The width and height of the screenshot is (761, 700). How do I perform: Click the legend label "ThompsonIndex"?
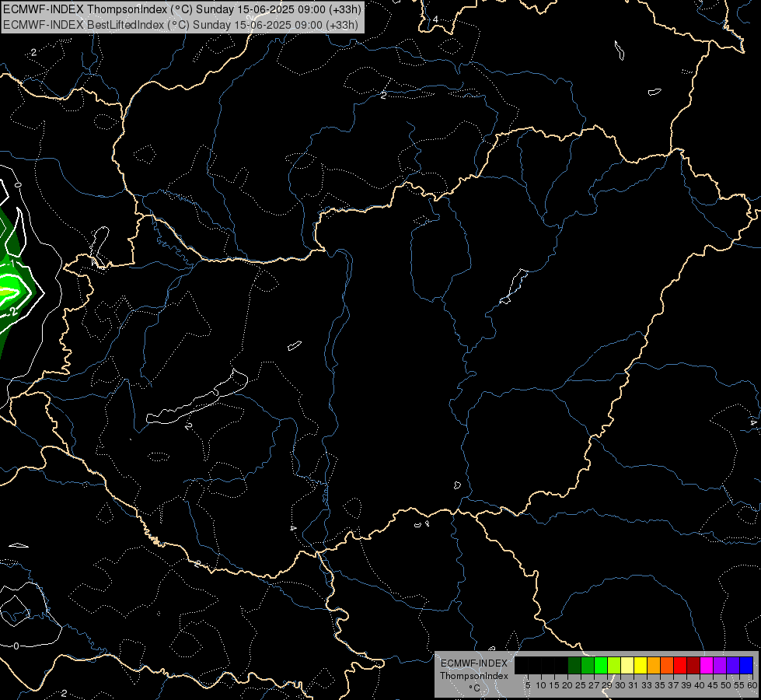(x=473, y=676)
